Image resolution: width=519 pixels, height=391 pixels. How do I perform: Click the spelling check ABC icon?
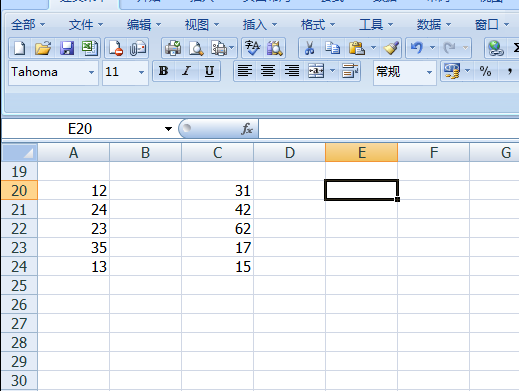252,48
